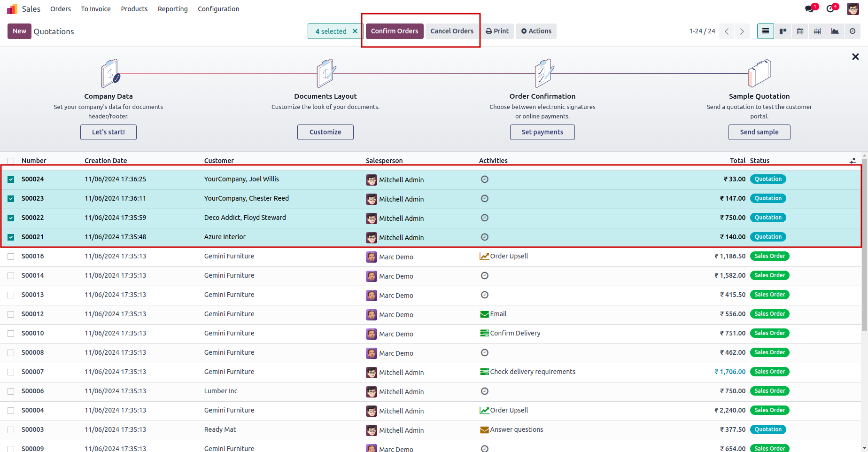The height and width of the screenshot is (452, 868).
Task: Switch to kanban view
Action: (x=783, y=31)
